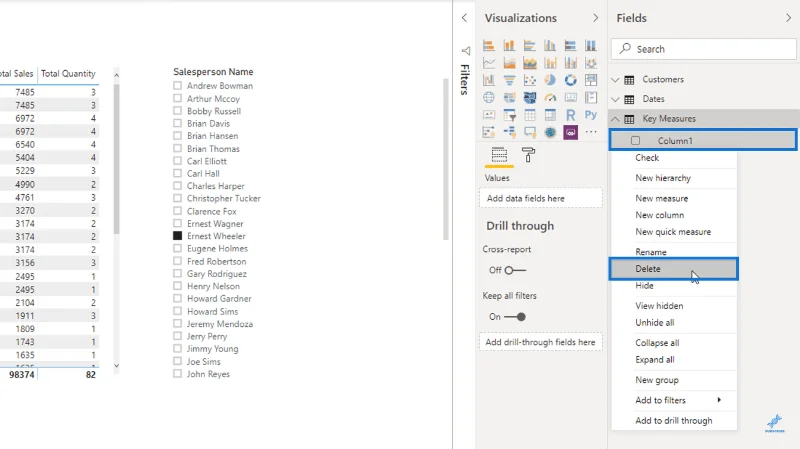Add a ribbon chart visual
This screenshot has height=449, width=800.
591,63
